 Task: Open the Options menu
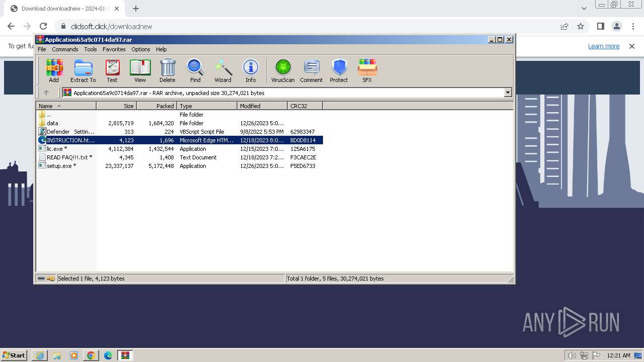[x=141, y=49]
